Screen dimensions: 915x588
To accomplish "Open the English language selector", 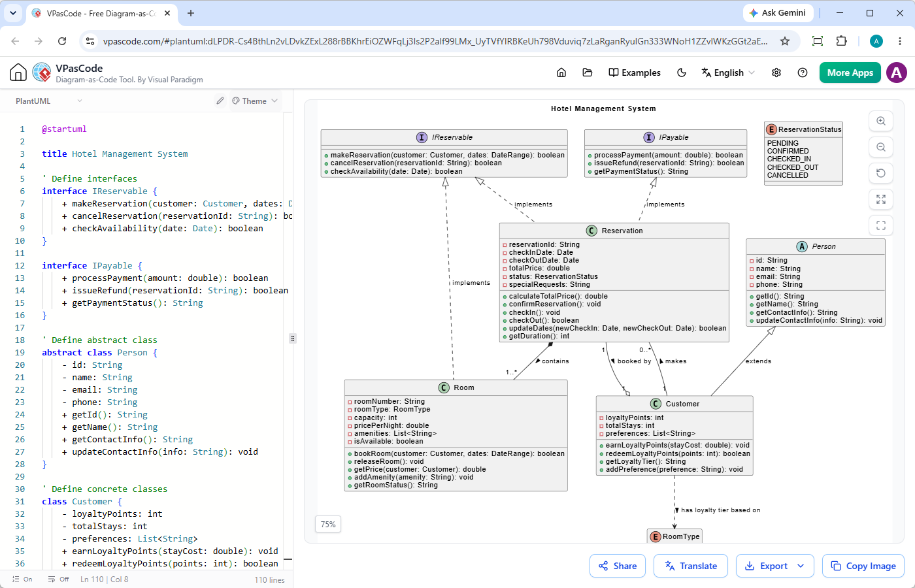I will tap(728, 73).
